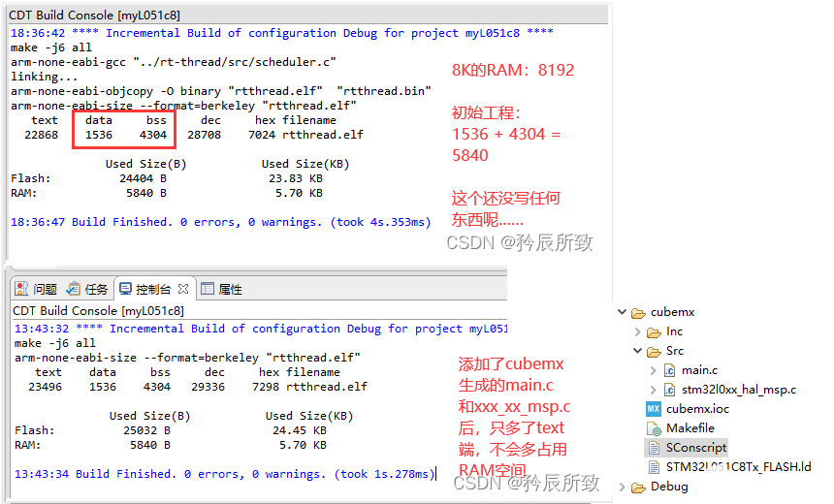Click the 控制台 monitor icon
Screen dimensions: 834x504
[x=125, y=289]
